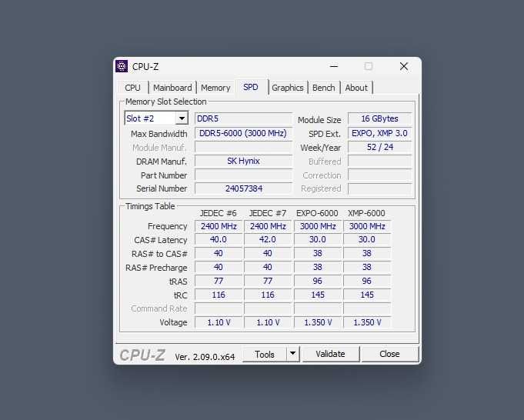The image size is (524, 420).
Task: Click the Ver. 2.09.0.x64 version text
Action: point(205,357)
